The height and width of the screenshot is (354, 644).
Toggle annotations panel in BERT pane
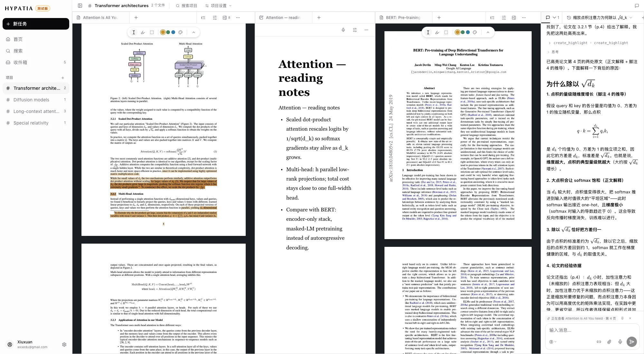point(514,18)
